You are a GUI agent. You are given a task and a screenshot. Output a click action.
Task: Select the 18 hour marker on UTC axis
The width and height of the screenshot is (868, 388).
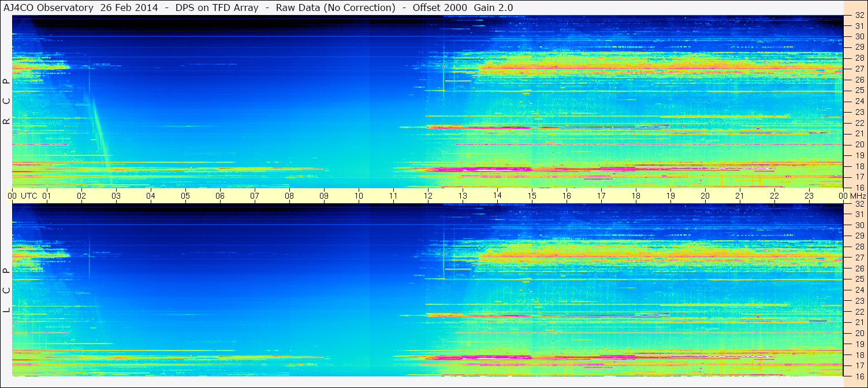pyautogui.click(x=636, y=196)
